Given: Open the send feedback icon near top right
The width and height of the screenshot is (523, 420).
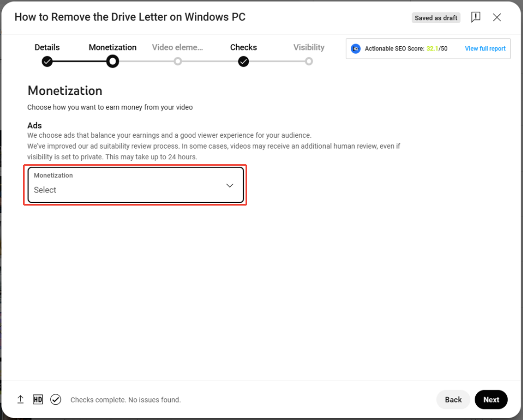Looking at the screenshot, I should click(x=475, y=17).
